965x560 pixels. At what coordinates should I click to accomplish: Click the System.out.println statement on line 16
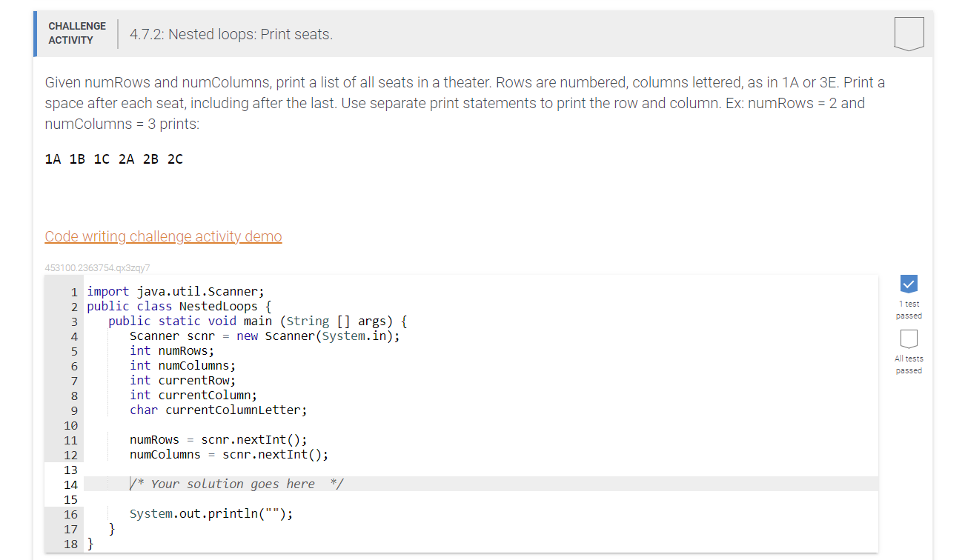210,513
